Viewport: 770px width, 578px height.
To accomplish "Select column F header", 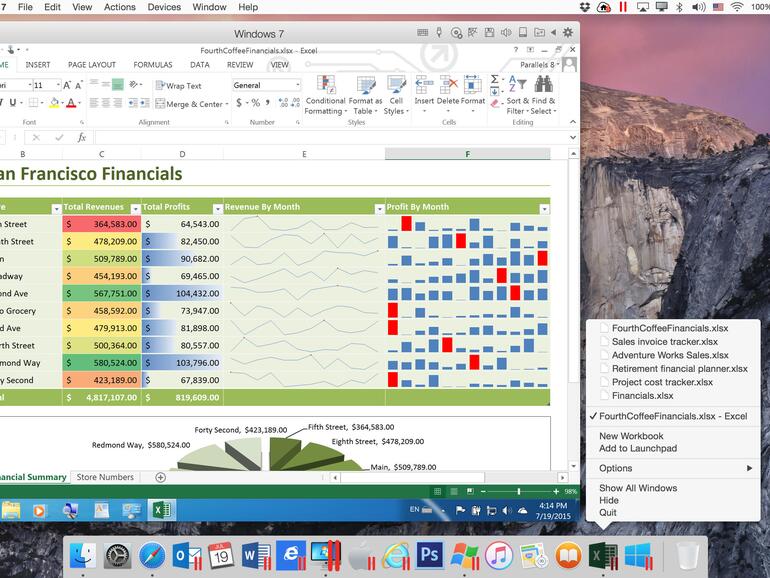I will tap(467, 154).
